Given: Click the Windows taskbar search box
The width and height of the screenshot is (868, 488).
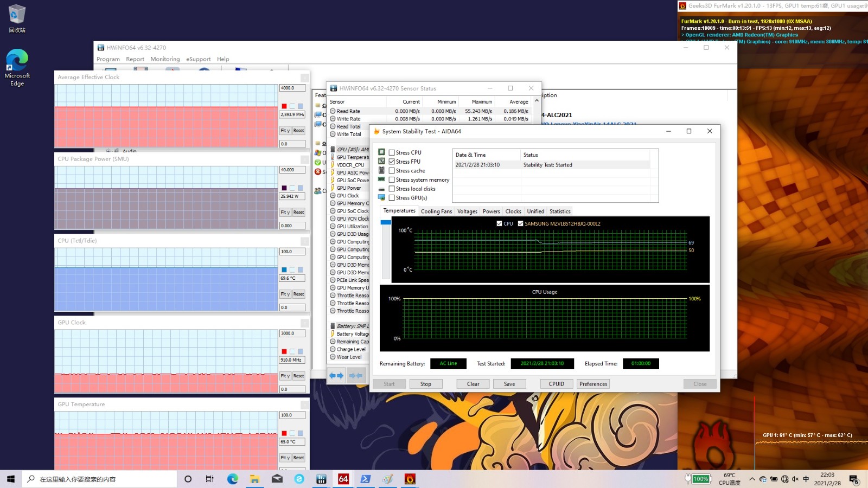Looking at the screenshot, I should point(100,479).
